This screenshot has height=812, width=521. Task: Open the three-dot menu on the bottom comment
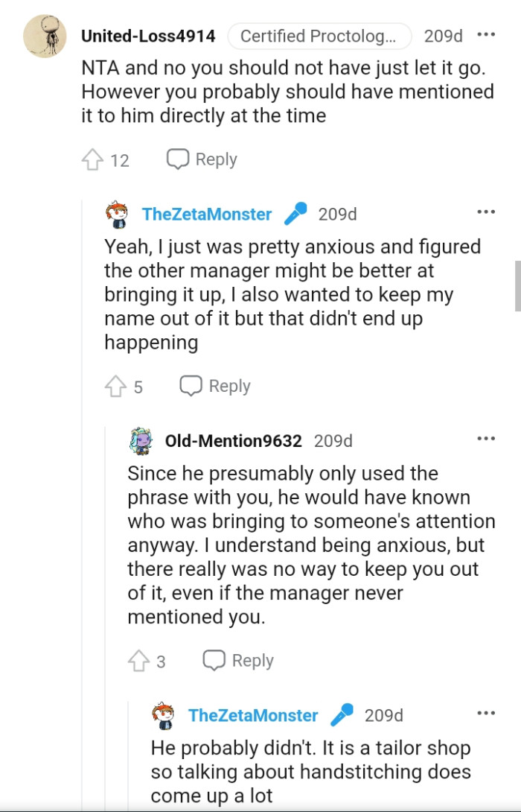[x=488, y=711]
